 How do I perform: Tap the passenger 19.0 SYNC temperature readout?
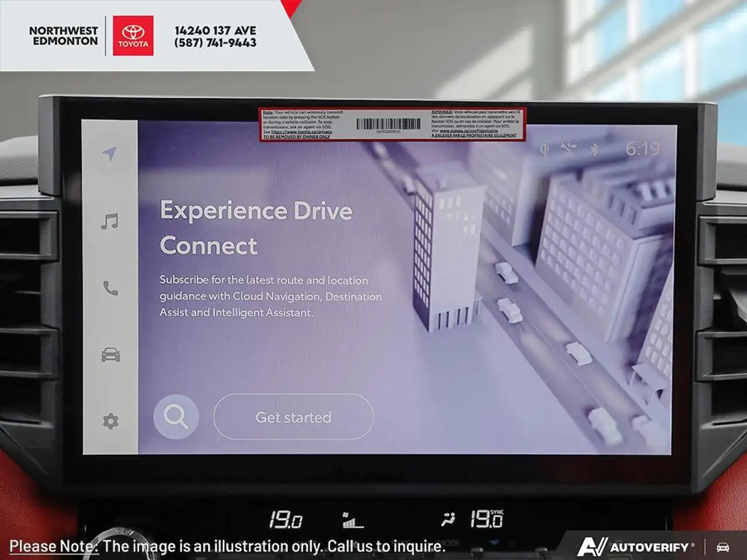(487, 519)
